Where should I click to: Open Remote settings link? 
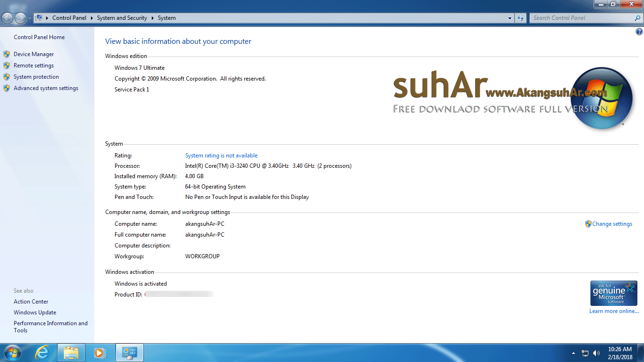[33, 66]
